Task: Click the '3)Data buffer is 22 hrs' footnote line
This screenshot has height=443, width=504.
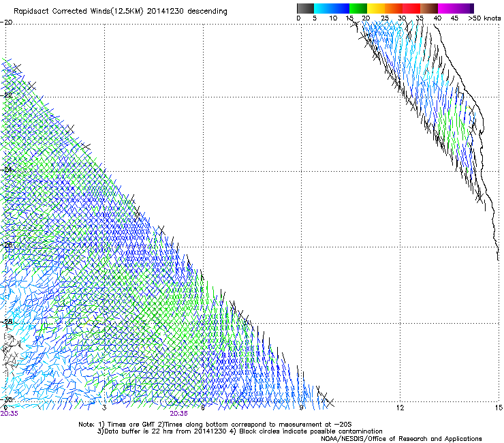Action: point(240,431)
